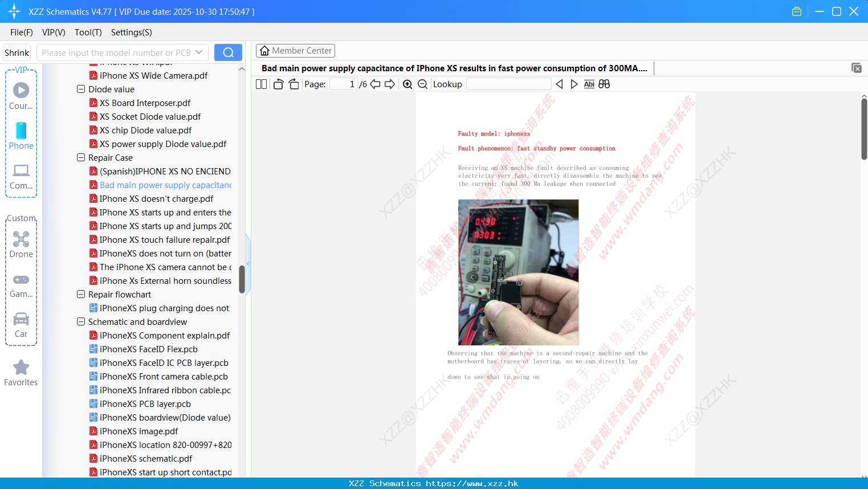The width and height of the screenshot is (868, 489).
Task: Go to next page arrow
Action: (x=390, y=84)
